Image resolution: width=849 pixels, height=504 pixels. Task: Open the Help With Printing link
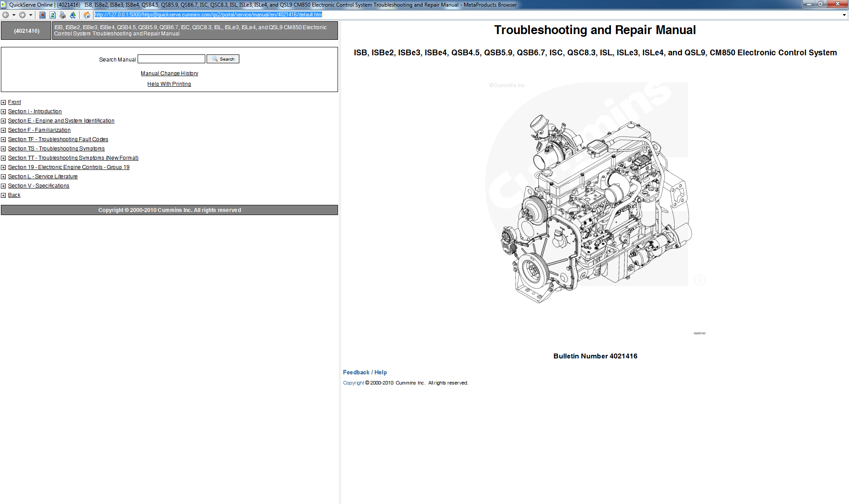click(x=169, y=84)
